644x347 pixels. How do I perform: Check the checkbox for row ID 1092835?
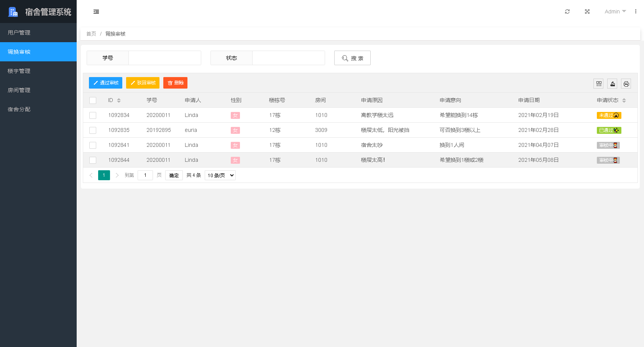(x=93, y=130)
